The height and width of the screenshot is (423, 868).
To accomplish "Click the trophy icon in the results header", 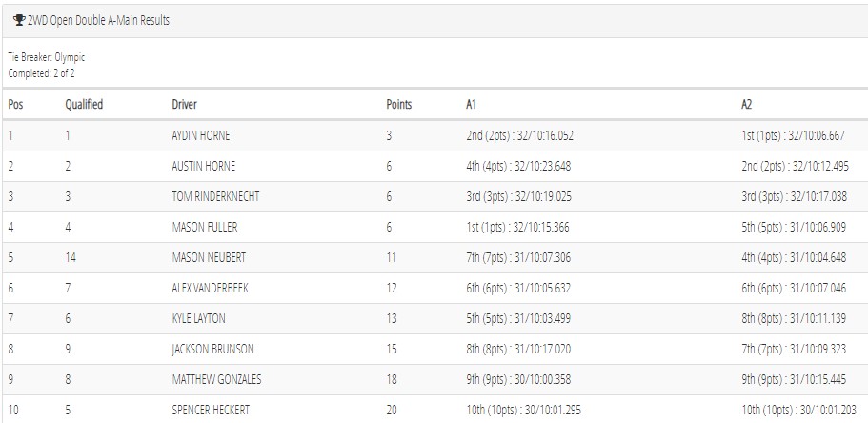I will (19, 21).
